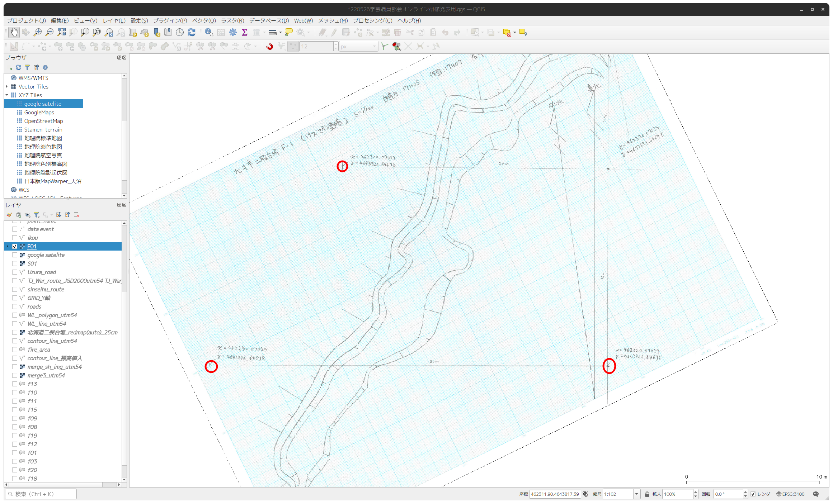Enable the fire_area layer checkbox
Image resolution: width=833 pixels, height=504 pixels.
click(x=15, y=350)
